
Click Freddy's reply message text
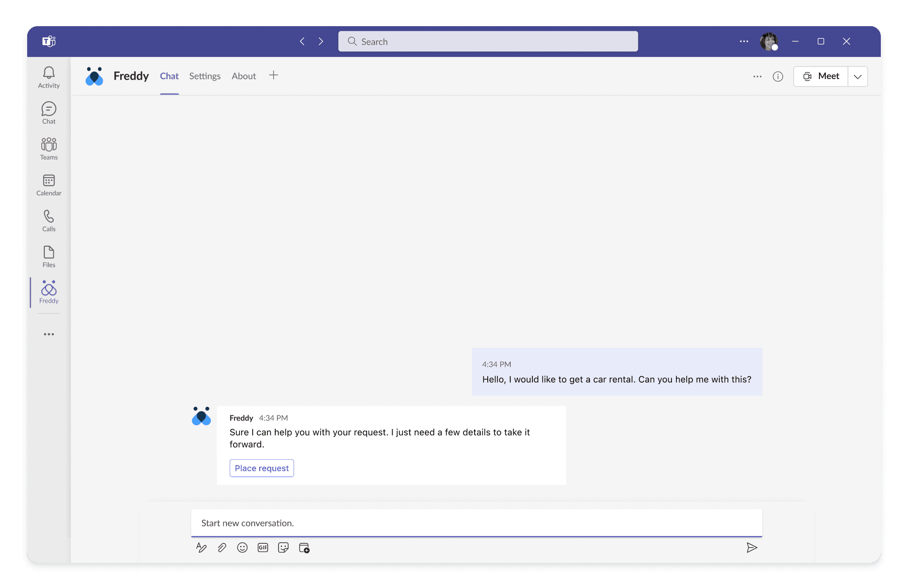click(380, 438)
